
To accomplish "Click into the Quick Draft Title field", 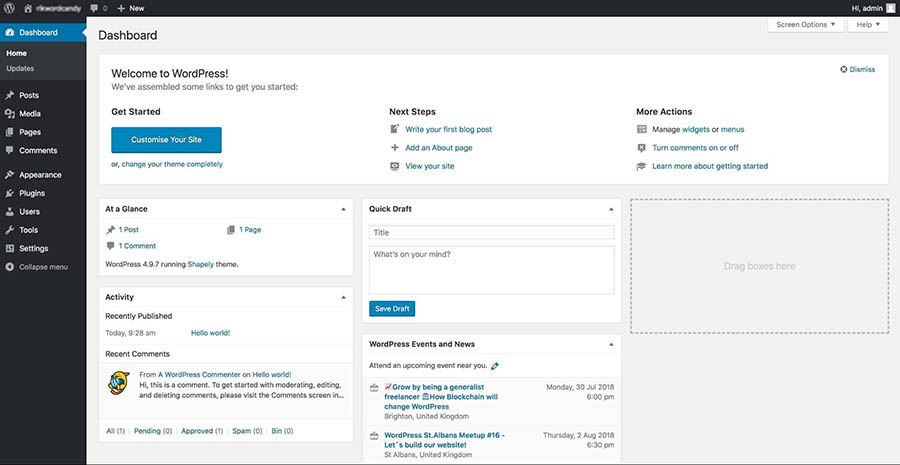I will click(x=492, y=232).
